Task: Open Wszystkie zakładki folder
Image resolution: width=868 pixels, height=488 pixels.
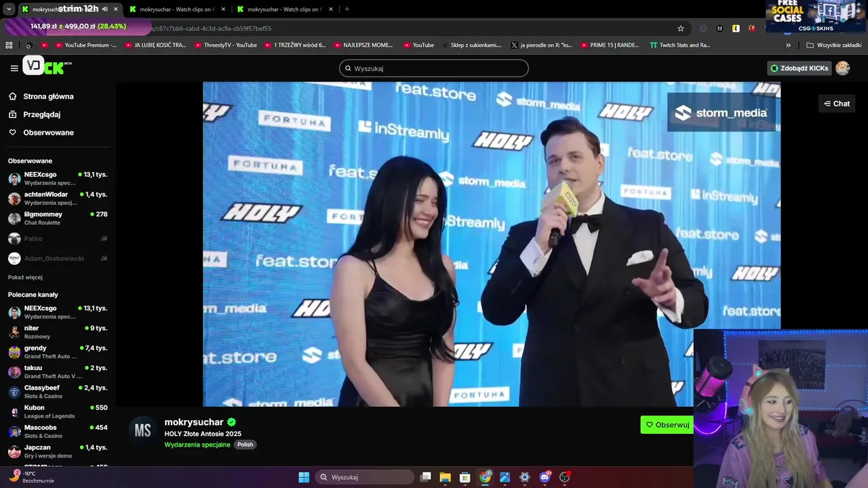Action: point(833,45)
